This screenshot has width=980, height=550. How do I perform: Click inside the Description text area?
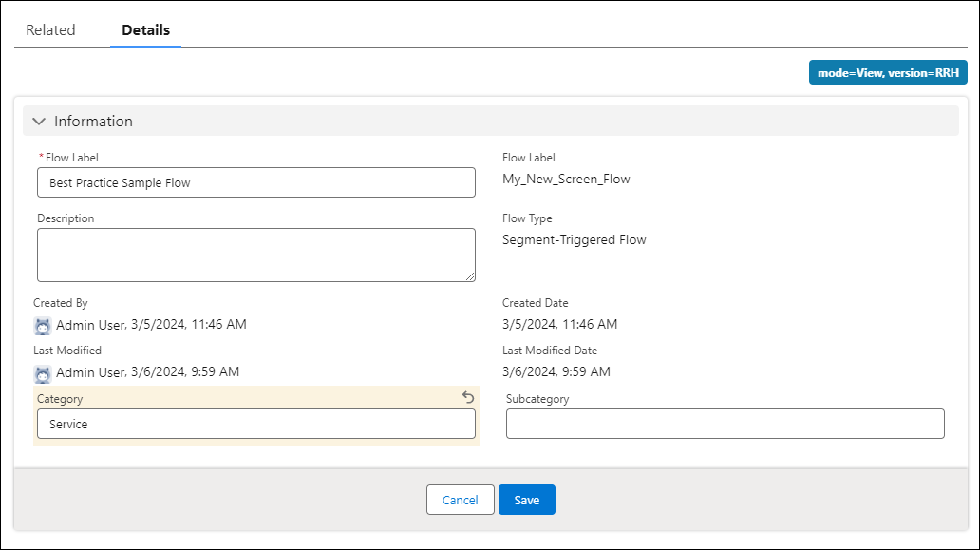256,255
